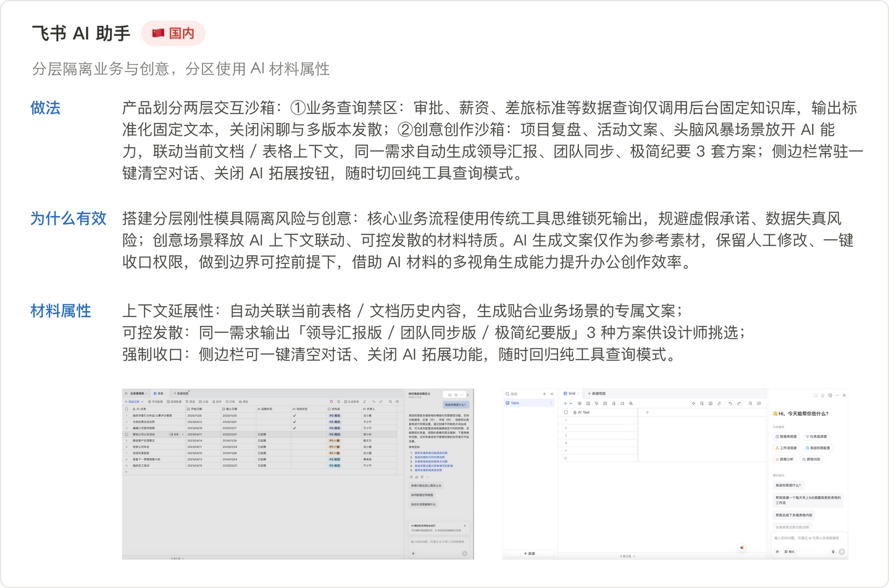Screen dimensions: 889x588
Task: Toggle select-all checkbox beside AI Text header
Action: pyautogui.click(x=566, y=412)
